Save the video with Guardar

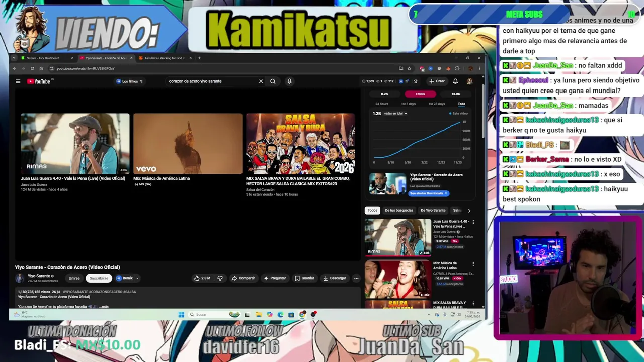pyautogui.click(x=304, y=278)
